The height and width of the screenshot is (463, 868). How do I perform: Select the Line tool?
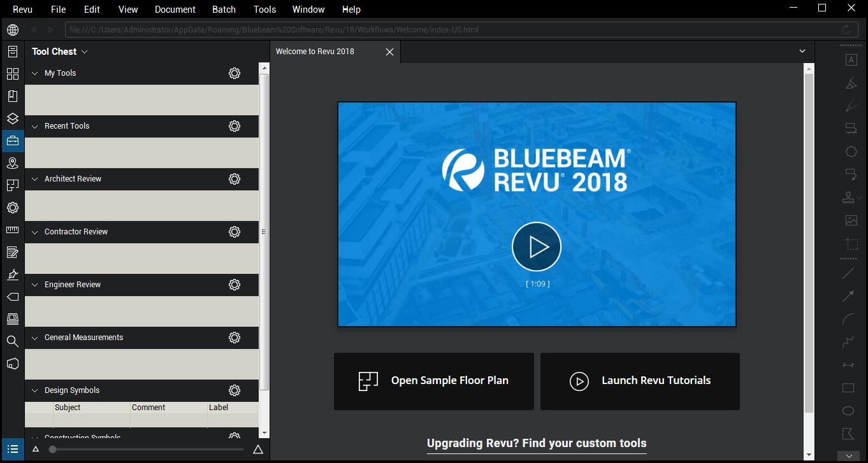[x=848, y=273]
